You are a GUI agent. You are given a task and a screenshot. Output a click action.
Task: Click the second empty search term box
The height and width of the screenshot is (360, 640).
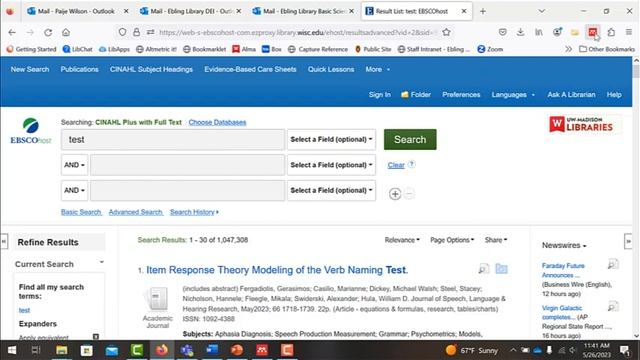pyautogui.click(x=187, y=165)
